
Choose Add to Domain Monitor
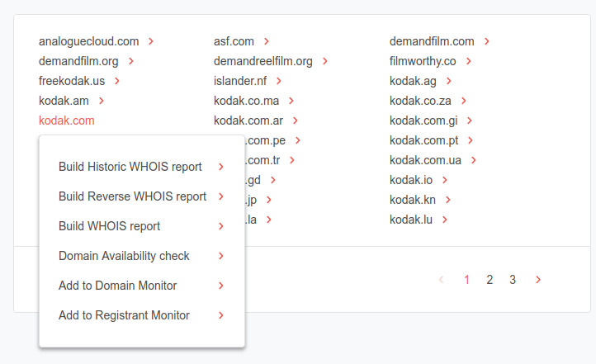click(117, 286)
